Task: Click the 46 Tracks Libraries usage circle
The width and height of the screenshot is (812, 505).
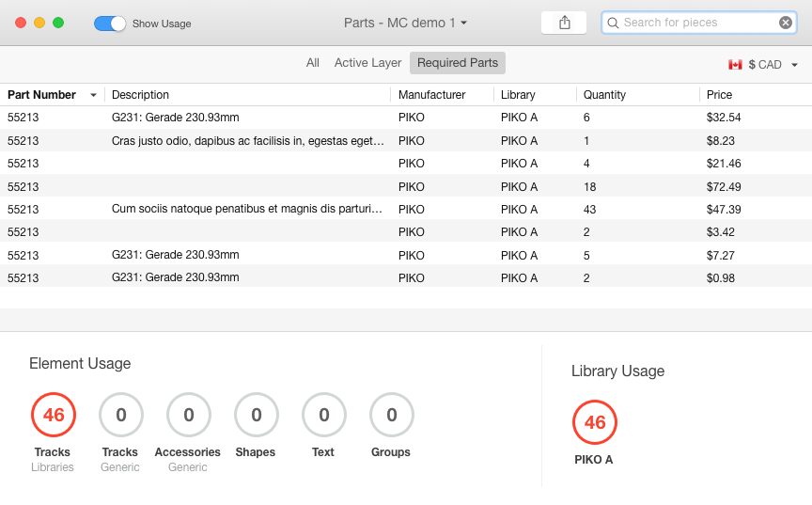Action: [x=54, y=415]
